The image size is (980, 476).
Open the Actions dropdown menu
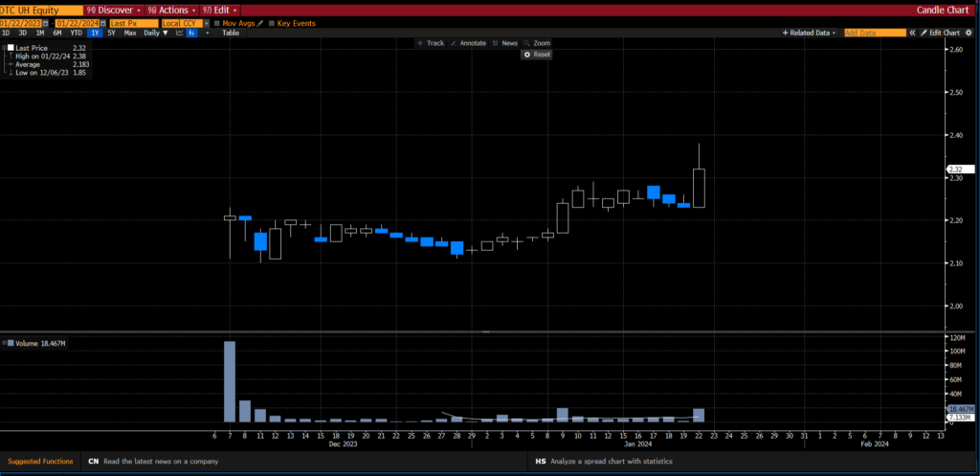coord(172,10)
